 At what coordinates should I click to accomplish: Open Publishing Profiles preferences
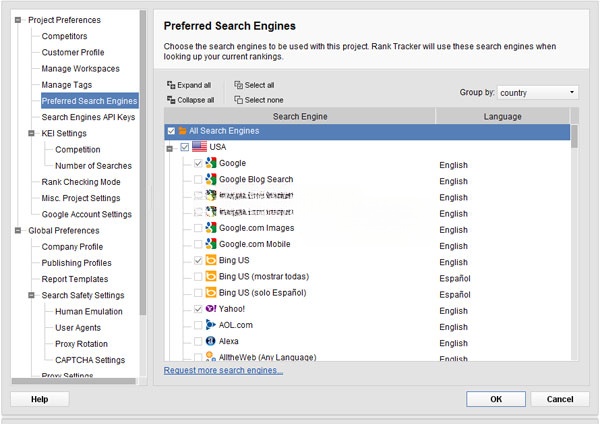click(77, 263)
